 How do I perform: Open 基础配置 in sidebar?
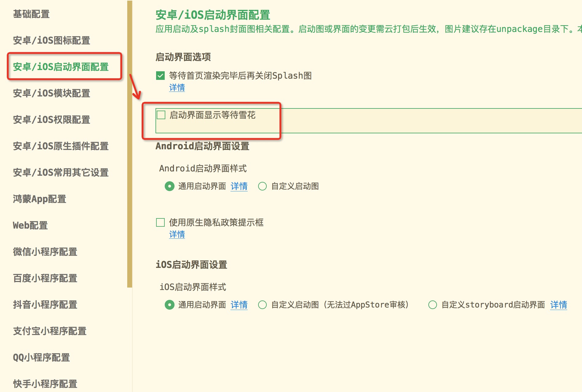pos(31,14)
